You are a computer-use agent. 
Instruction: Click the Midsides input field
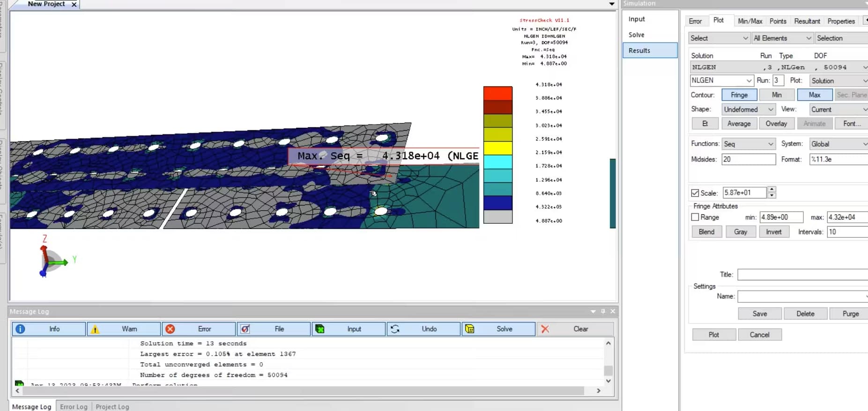748,160
